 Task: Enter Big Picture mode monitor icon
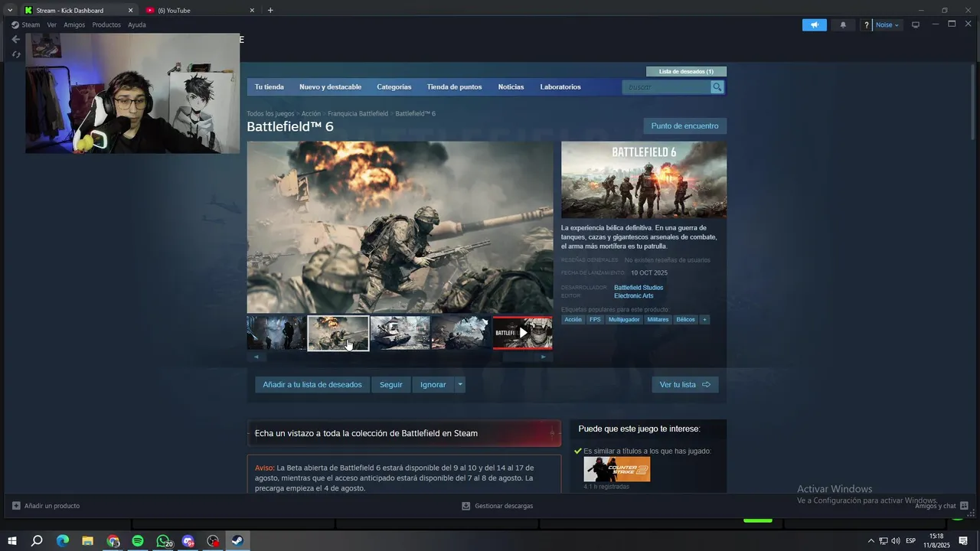[915, 25]
